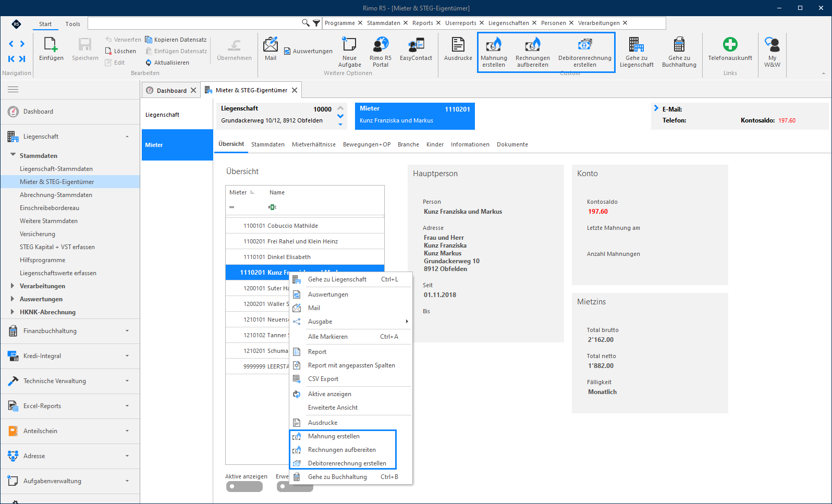Screen dimensions: 832x504
Task: Open Ausgabe submenu in context menu
Action: pyautogui.click(x=350, y=322)
